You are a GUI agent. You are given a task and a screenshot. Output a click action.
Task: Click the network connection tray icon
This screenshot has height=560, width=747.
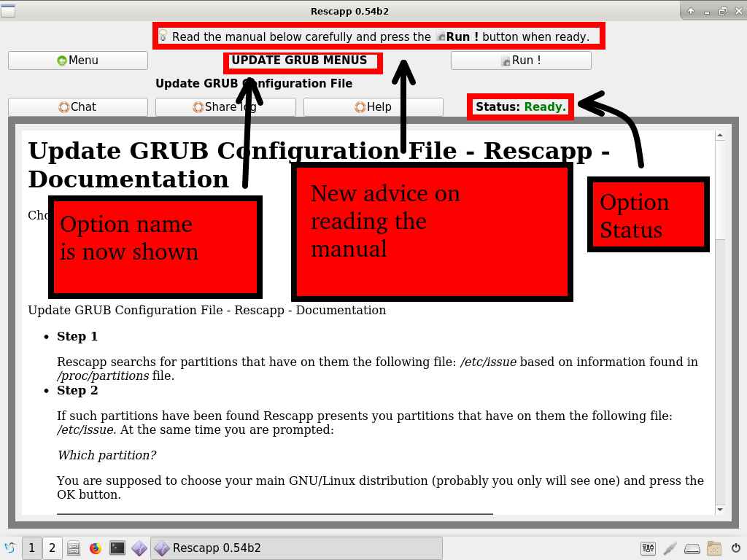[670, 548]
